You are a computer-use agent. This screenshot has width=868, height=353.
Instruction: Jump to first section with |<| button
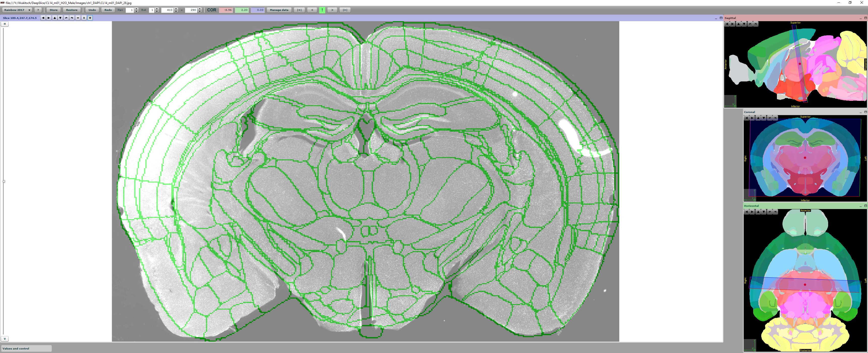pos(299,10)
